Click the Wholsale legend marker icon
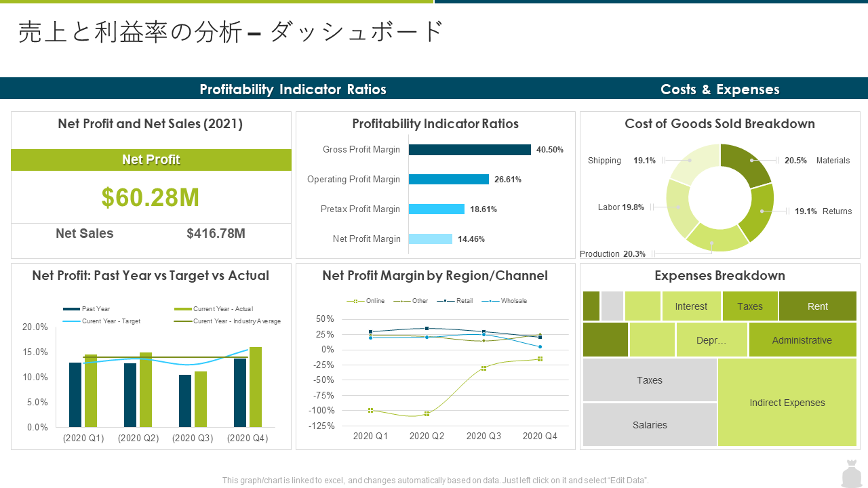 pyautogui.click(x=490, y=301)
